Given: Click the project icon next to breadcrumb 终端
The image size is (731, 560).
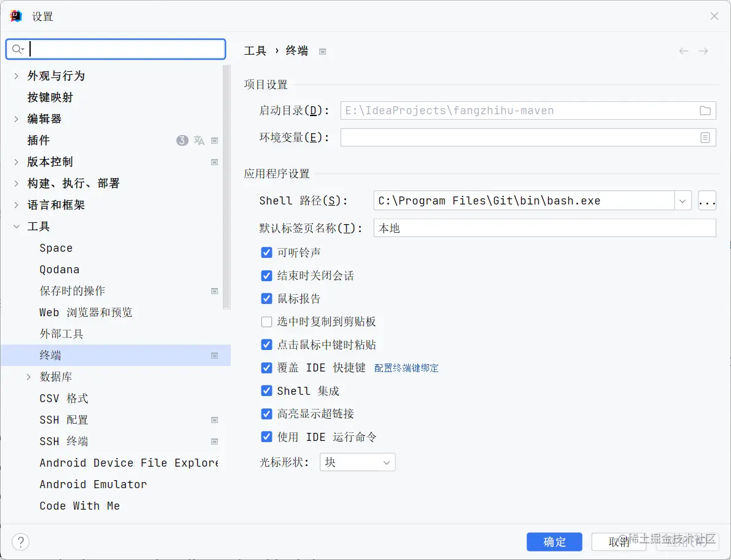Looking at the screenshot, I should pyautogui.click(x=322, y=52).
